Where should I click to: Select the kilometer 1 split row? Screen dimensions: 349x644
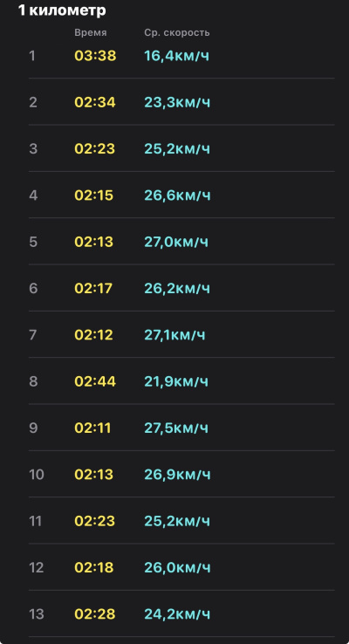(x=181, y=56)
